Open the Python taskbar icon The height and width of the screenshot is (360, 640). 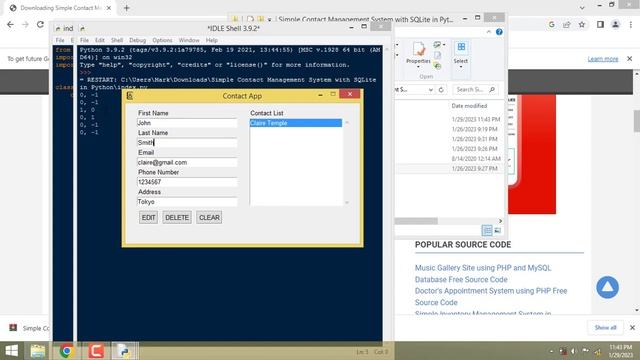point(124,351)
